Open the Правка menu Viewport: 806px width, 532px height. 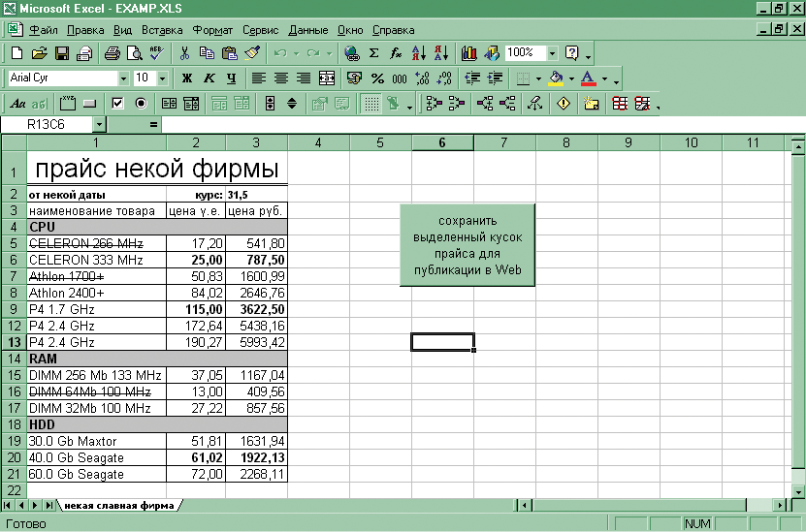[85, 30]
